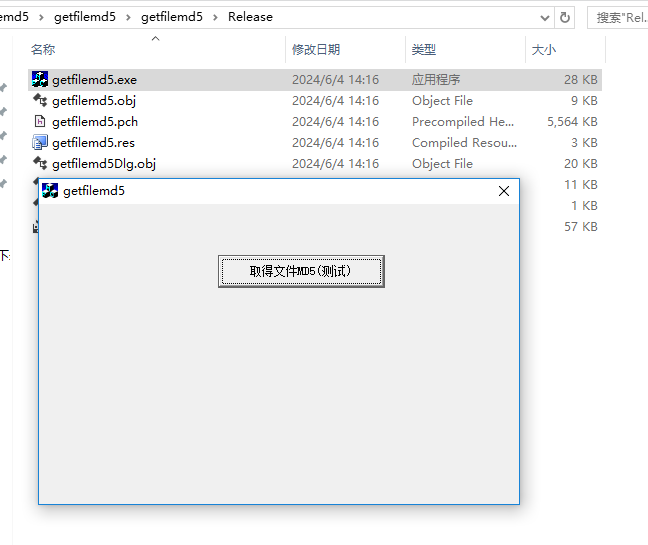The width and height of the screenshot is (648, 545).
Task: Sort files by the 修改日期 column header
Action: pyautogui.click(x=315, y=49)
